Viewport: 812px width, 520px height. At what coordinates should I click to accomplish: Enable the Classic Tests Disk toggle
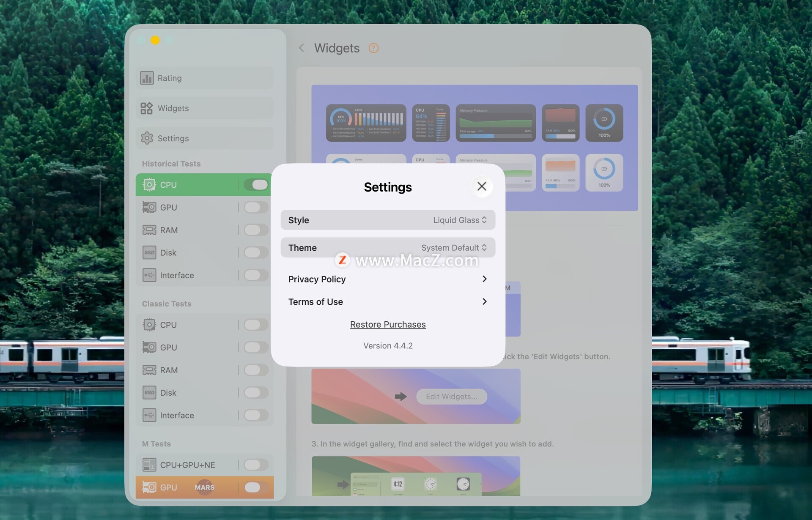(x=256, y=392)
